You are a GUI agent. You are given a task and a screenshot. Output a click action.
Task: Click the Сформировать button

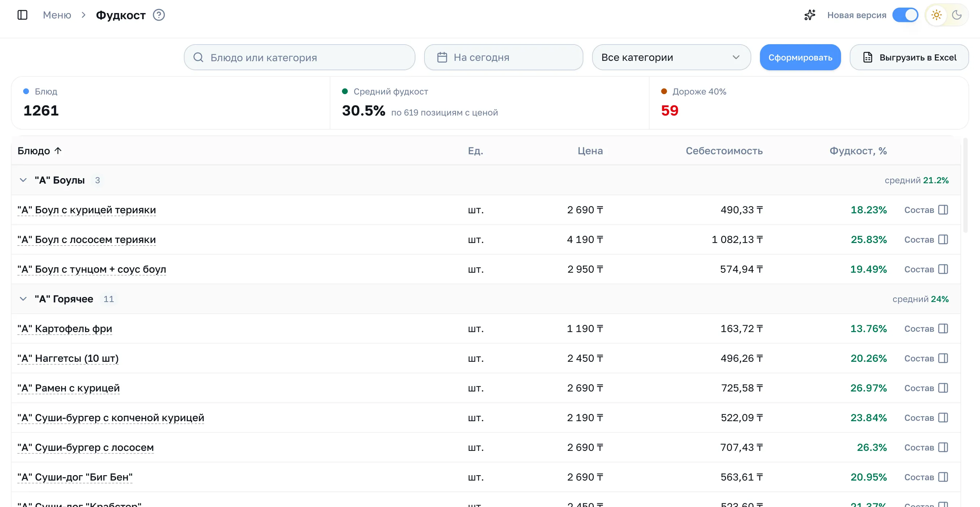pyautogui.click(x=800, y=57)
